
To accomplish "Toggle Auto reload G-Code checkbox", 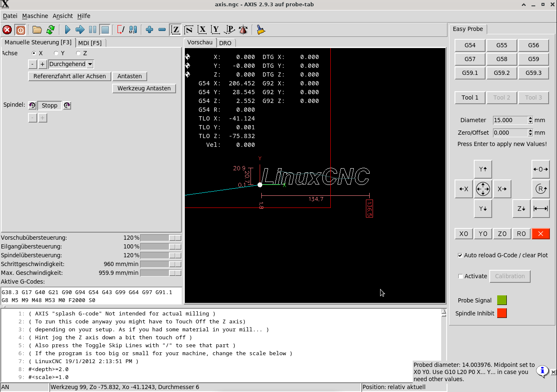I will pos(460,255).
